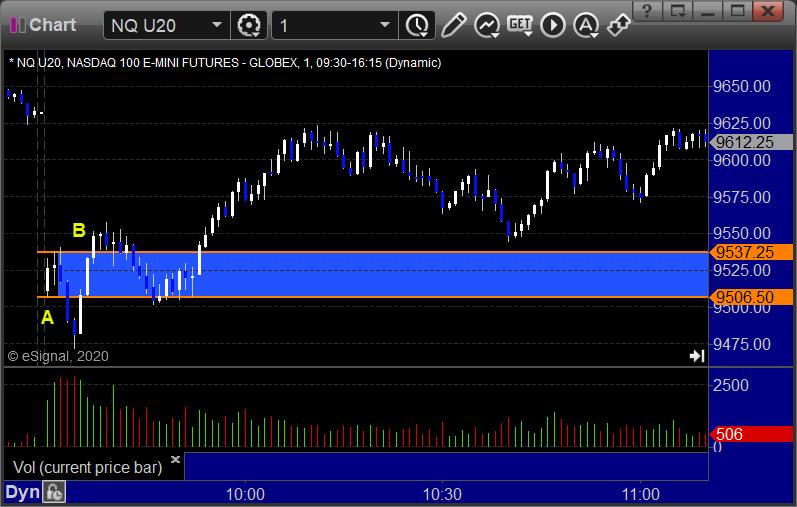
Task: Click the yellow B annotation label
Action: point(79,230)
